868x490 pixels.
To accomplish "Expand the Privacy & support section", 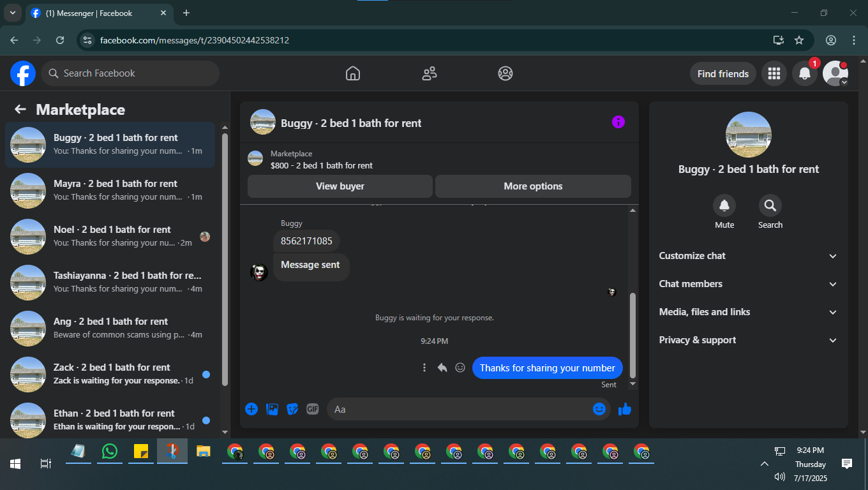I will tap(748, 340).
